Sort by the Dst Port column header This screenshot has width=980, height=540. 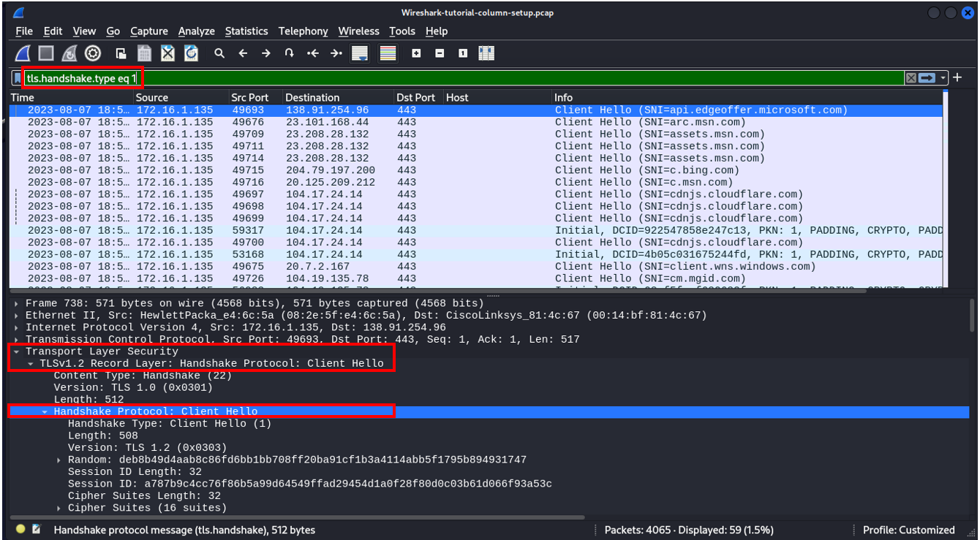pyautogui.click(x=419, y=97)
